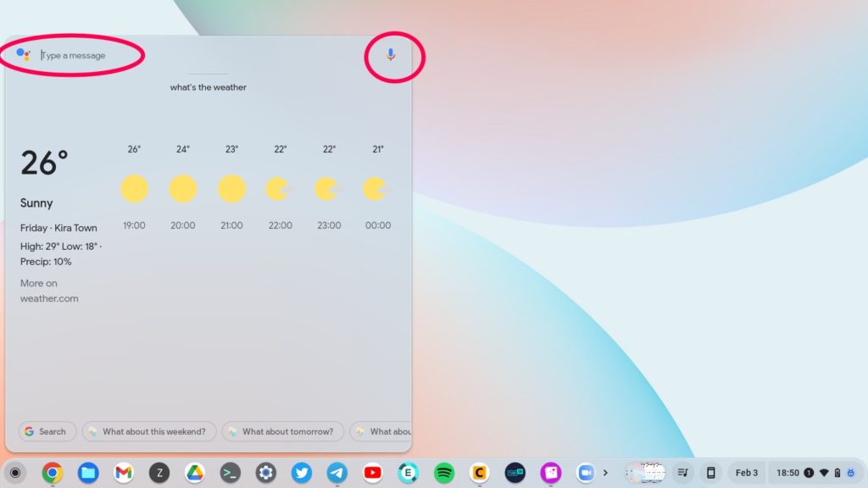868x488 pixels.
Task: Click the 00:00 forecast weather icon
Action: pos(377,189)
